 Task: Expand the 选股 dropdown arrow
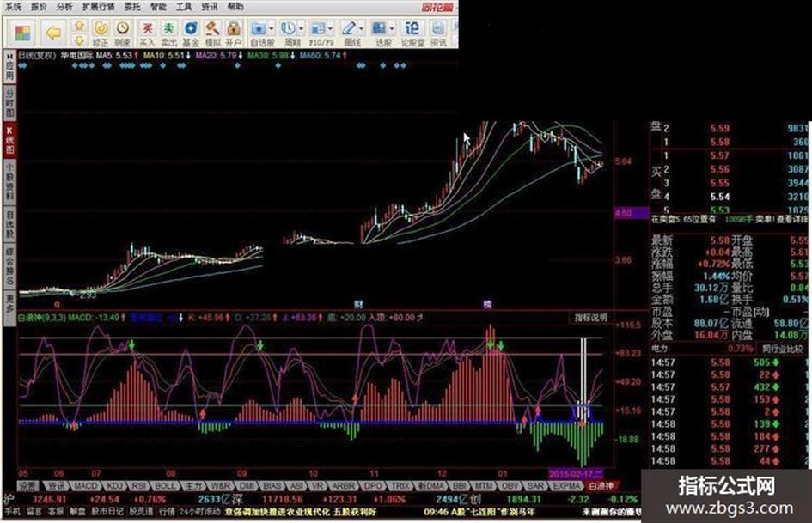tap(392, 29)
